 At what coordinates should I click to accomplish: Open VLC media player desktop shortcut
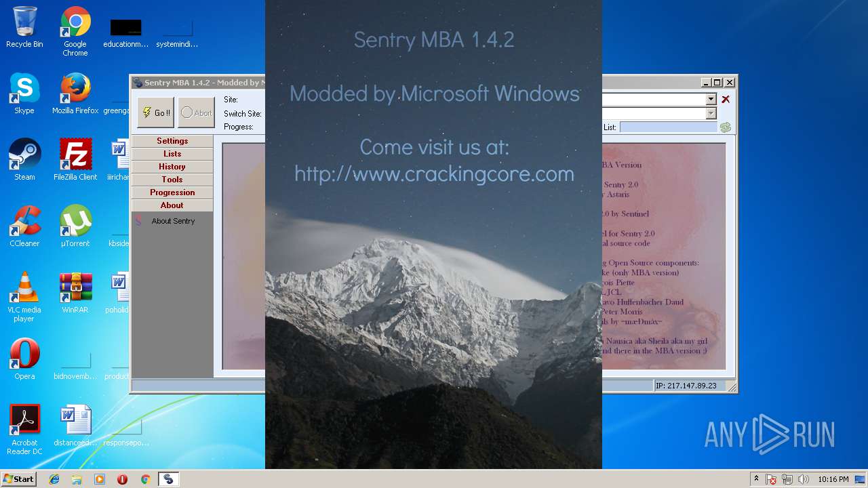click(x=24, y=298)
